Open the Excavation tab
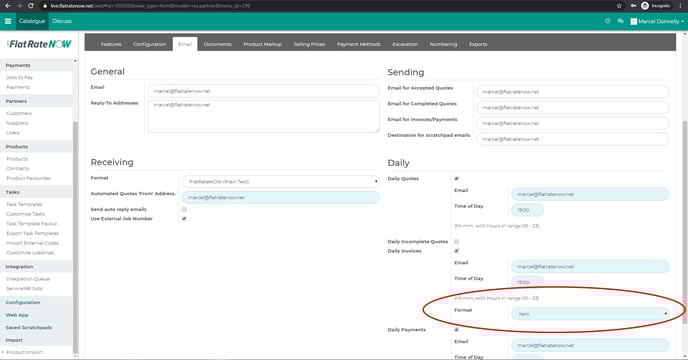This screenshot has height=360, width=688. click(405, 44)
